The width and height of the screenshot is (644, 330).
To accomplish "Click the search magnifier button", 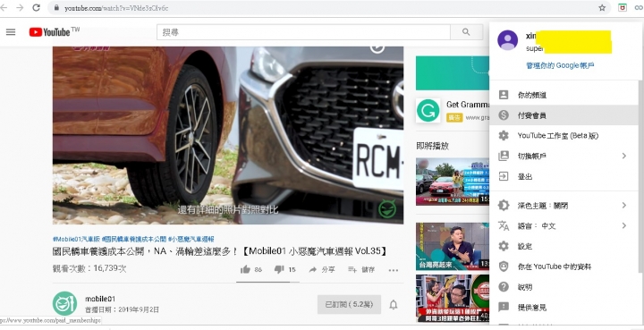I will pos(466,32).
